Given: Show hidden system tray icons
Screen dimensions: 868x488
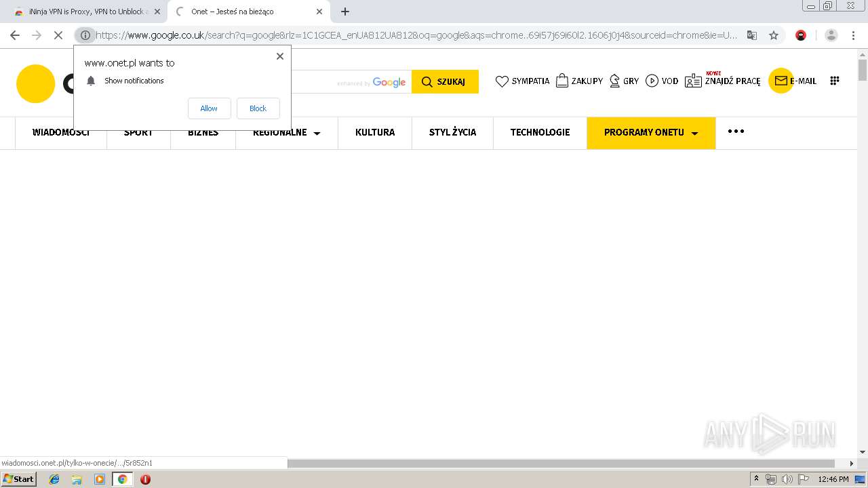Looking at the screenshot, I should click(x=757, y=479).
